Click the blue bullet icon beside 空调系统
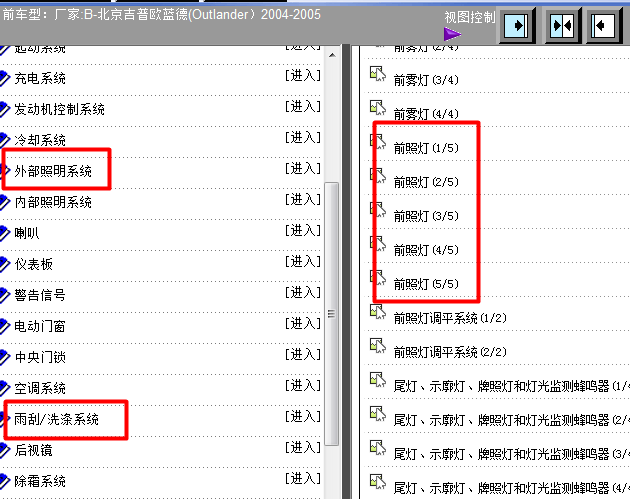 click(x=4, y=388)
